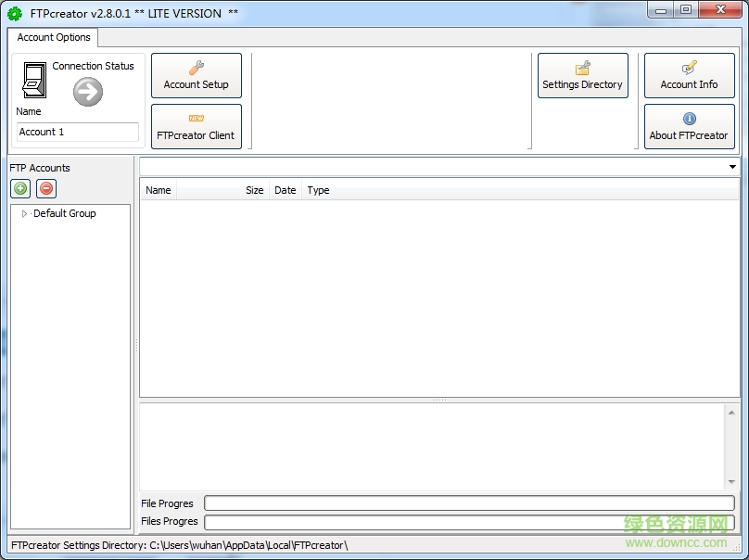The height and width of the screenshot is (560, 749).
Task: Sort files by the Name column header
Action: [x=158, y=190]
